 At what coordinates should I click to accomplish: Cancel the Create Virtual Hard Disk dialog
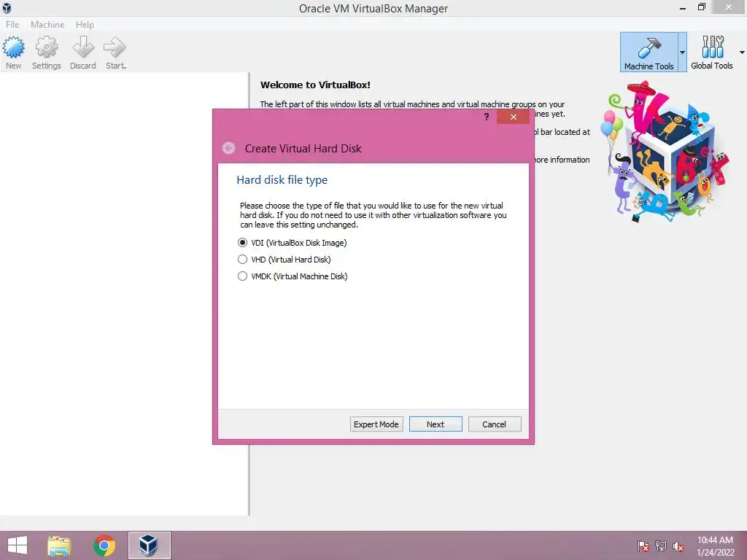[495, 424]
